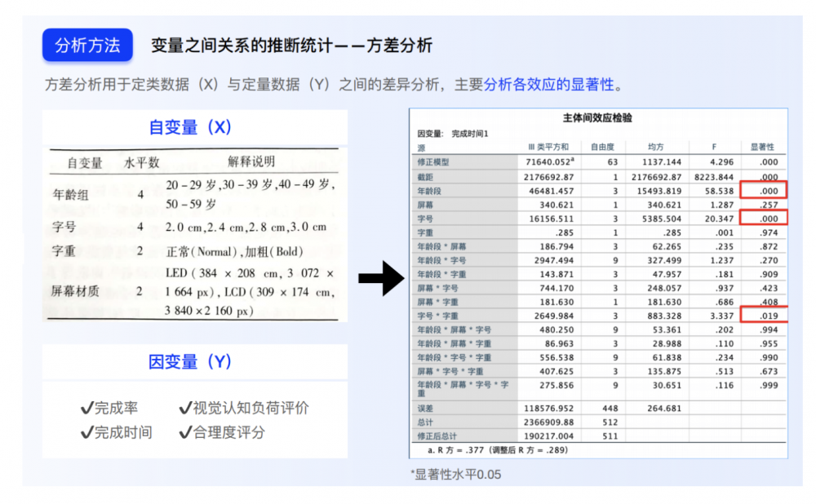Click the blue 分析各效应的显著性 link text
This screenshot has width=816, height=504.
tap(549, 84)
